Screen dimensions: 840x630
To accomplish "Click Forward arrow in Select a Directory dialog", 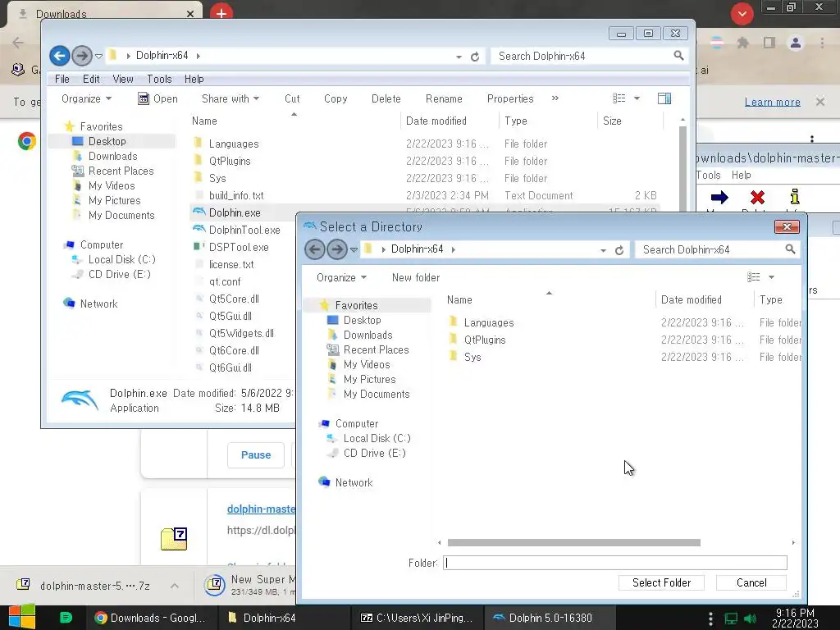I will click(x=337, y=249).
